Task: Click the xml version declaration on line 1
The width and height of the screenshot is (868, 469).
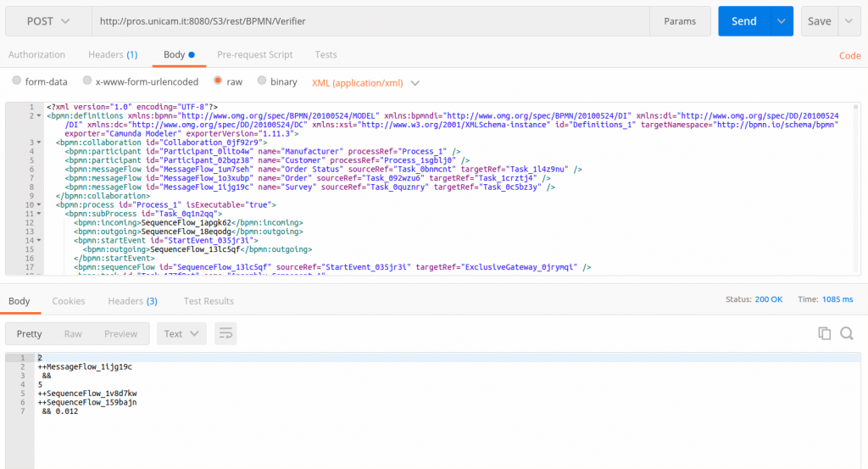Action: 131,107
